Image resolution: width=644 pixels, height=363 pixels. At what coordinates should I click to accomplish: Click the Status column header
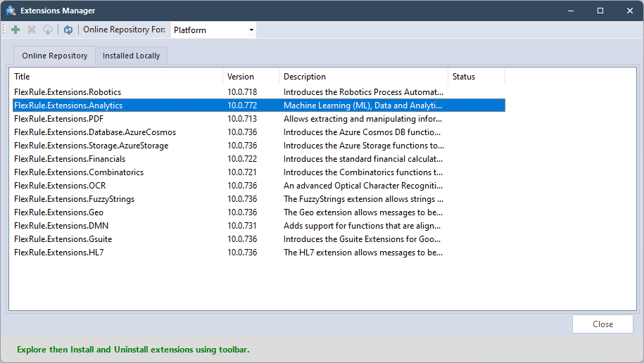[476, 77]
